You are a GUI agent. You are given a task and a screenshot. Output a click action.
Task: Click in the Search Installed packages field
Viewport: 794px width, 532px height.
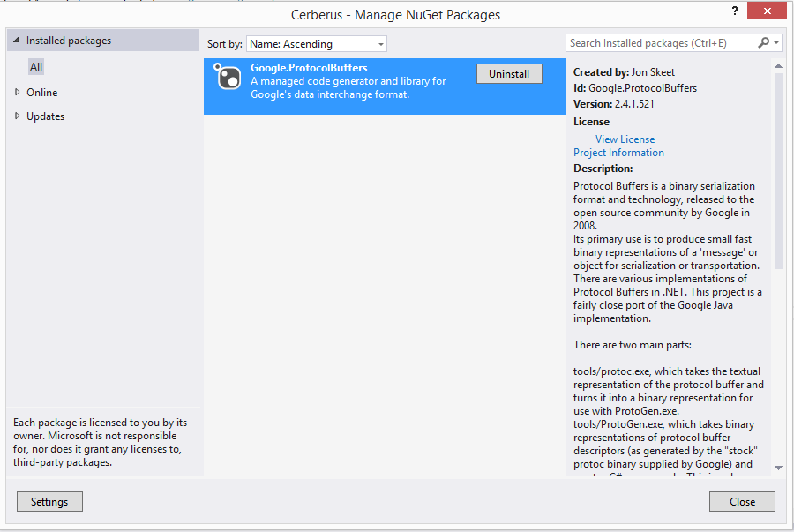[x=662, y=42]
